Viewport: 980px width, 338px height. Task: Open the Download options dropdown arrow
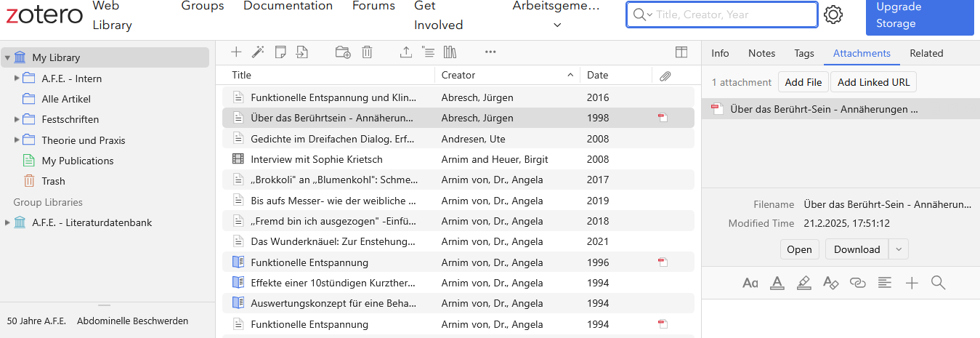tap(899, 249)
